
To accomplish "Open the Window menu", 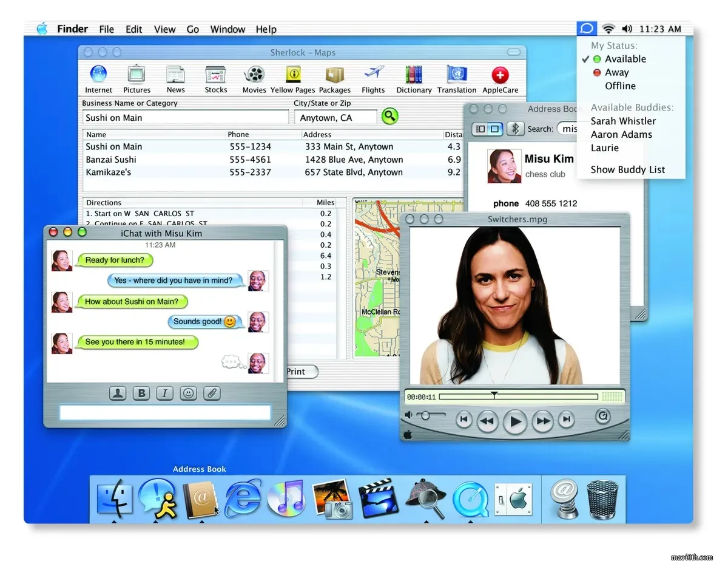I will point(227,29).
